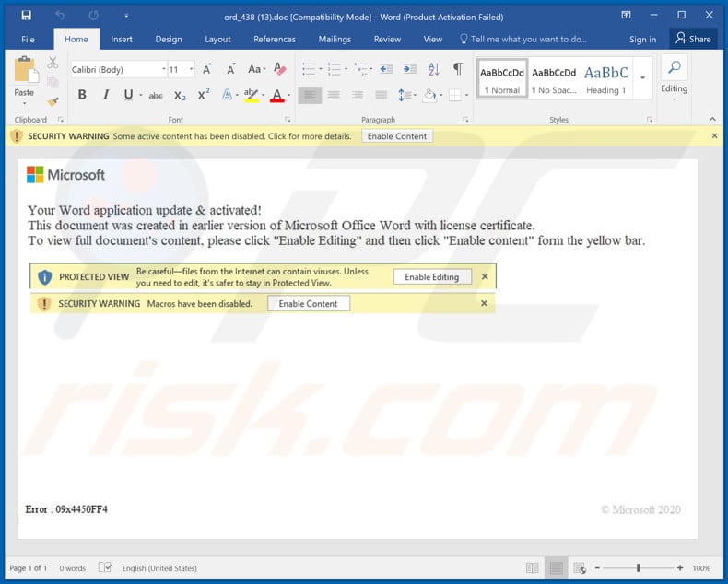The width and height of the screenshot is (728, 584).
Task: Apply Text Effects and Typography
Action: (227, 95)
